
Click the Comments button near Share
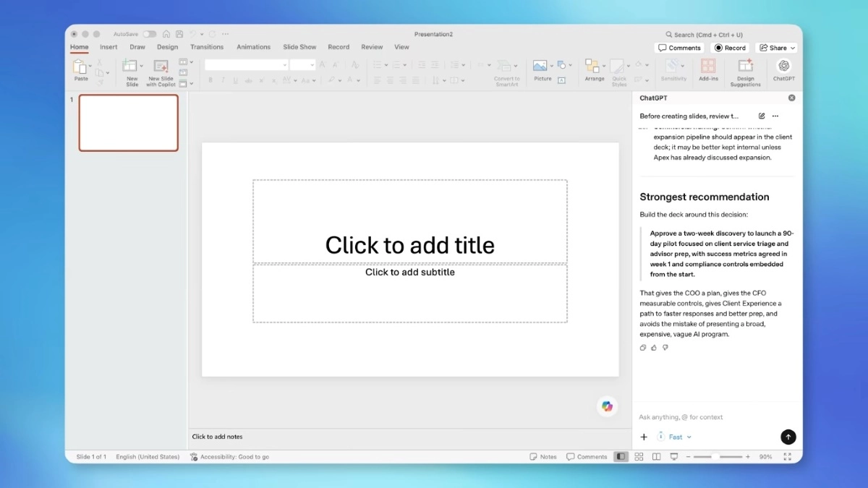(679, 48)
